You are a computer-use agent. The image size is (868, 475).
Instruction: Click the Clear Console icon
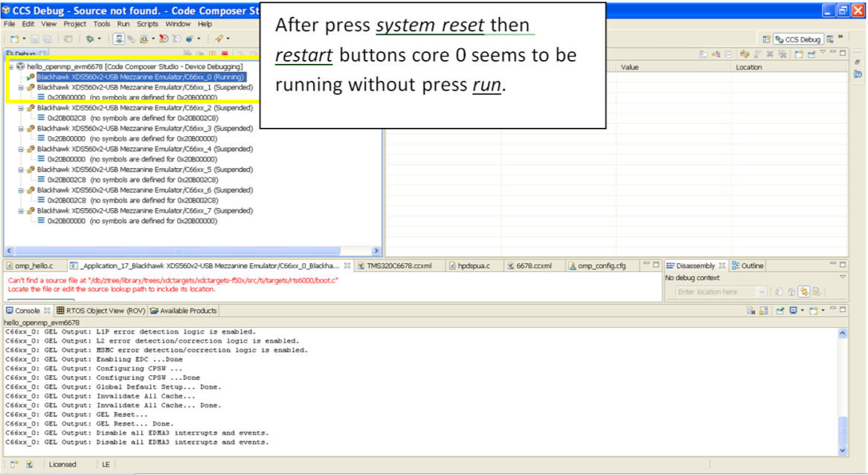click(x=750, y=310)
